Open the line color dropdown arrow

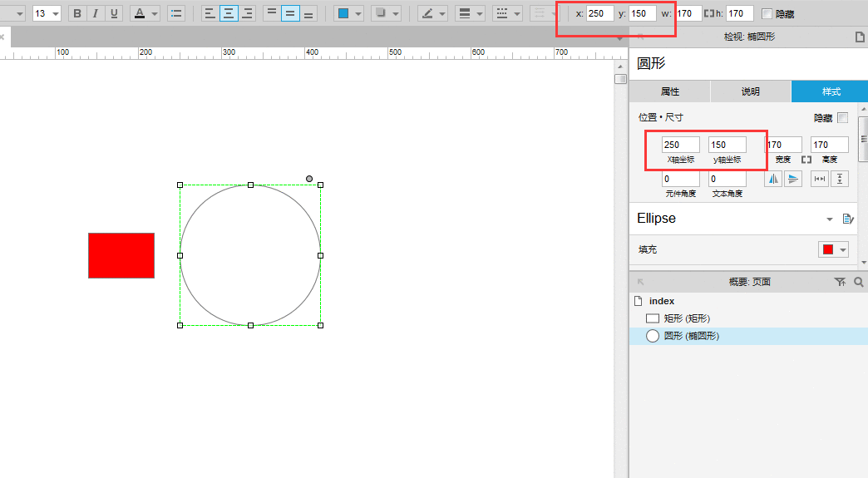click(442, 14)
